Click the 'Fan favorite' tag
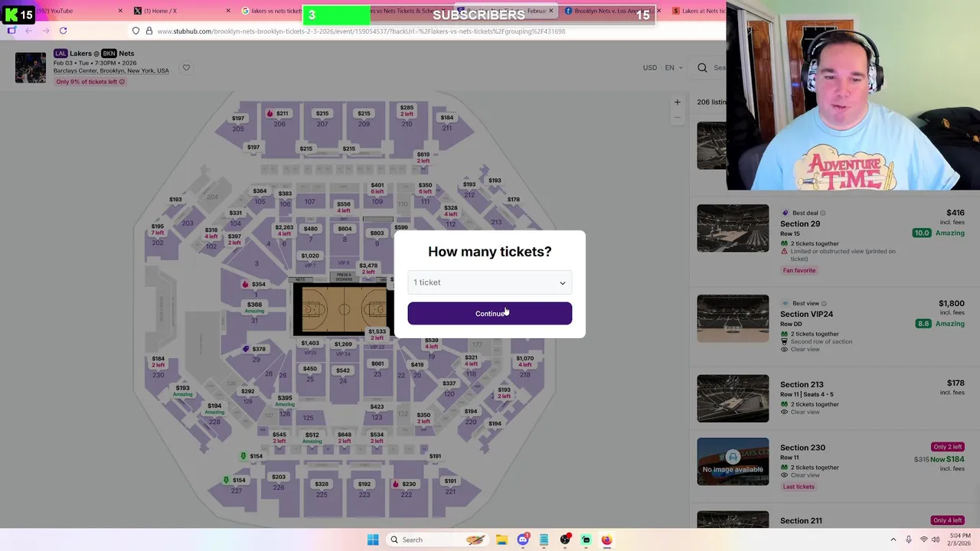The height and width of the screenshot is (551, 980). (x=799, y=270)
